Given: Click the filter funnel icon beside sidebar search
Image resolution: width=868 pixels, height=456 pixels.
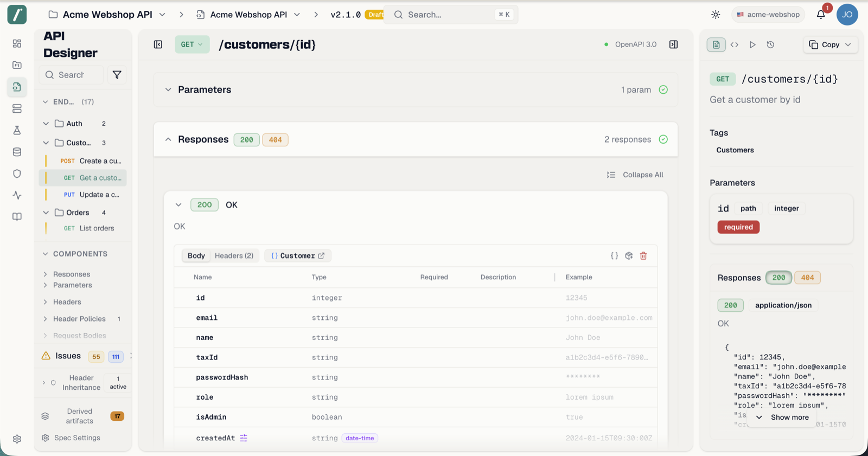Looking at the screenshot, I should (x=117, y=75).
